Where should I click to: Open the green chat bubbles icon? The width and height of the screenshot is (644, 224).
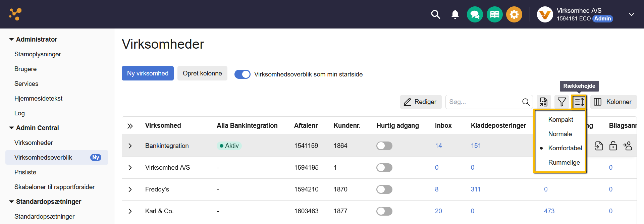click(x=475, y=14)
